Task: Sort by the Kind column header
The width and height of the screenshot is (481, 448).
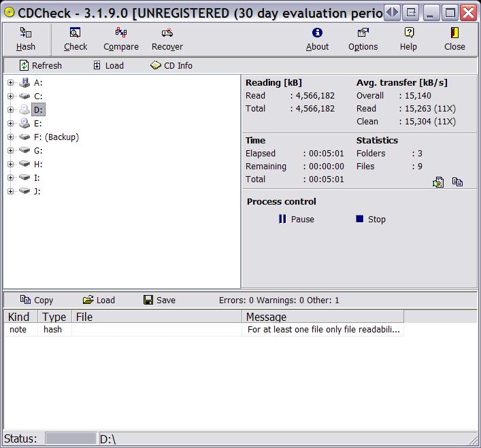Action: point(21,317)
